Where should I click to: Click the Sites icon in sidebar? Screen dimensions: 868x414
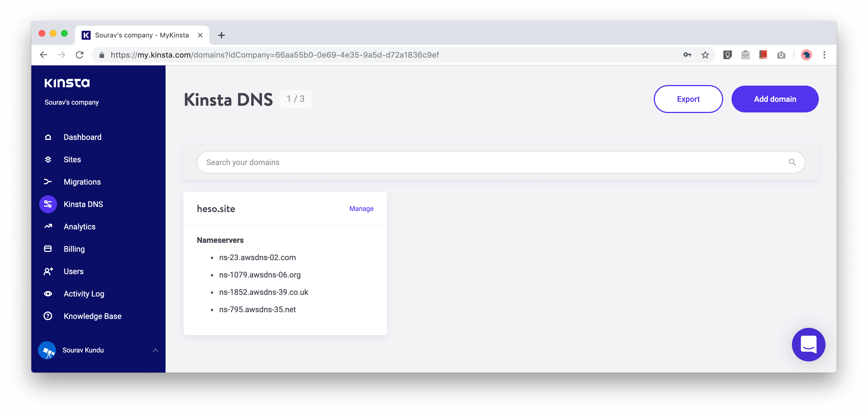click(48, 159)
